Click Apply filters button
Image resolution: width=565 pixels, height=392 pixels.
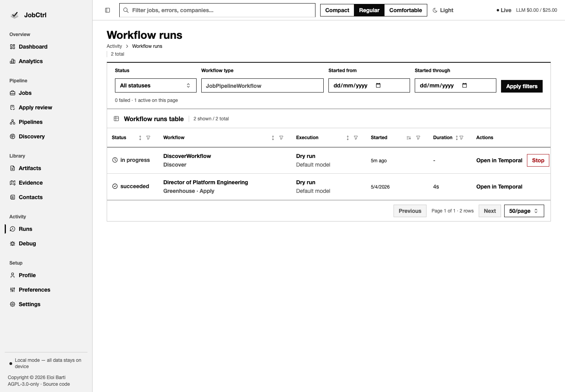pos(522,86)
